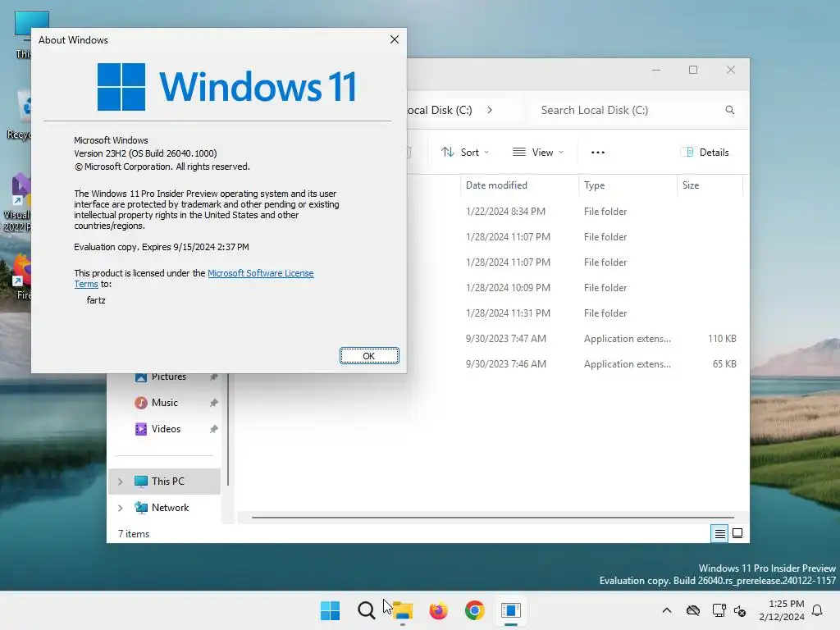Open taskbar Search

click(367, 610)
